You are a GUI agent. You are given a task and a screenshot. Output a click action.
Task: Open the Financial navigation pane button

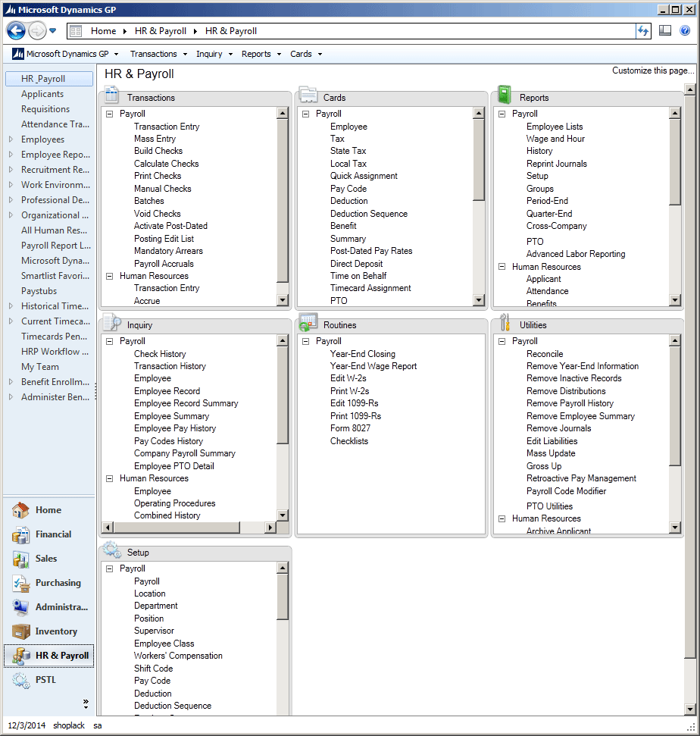(x=48, y=534)
